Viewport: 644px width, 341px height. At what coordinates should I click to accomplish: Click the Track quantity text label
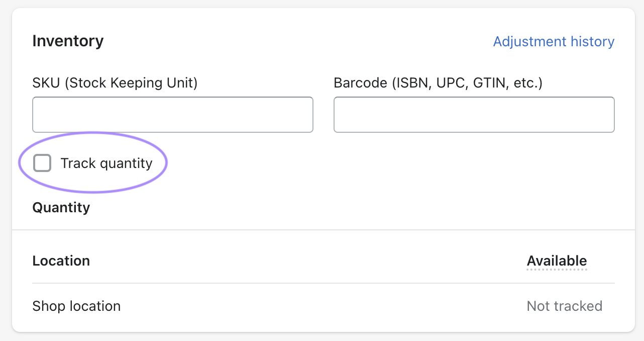point(106,163)
